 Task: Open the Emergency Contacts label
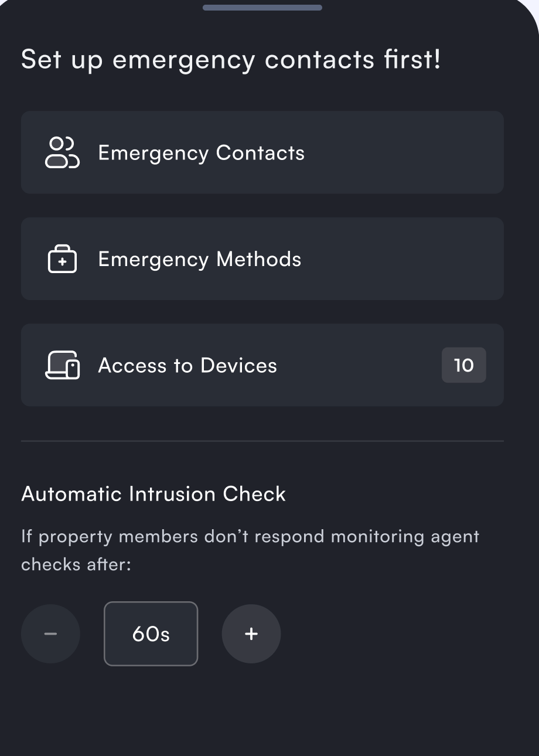click(x=202, y=153)
